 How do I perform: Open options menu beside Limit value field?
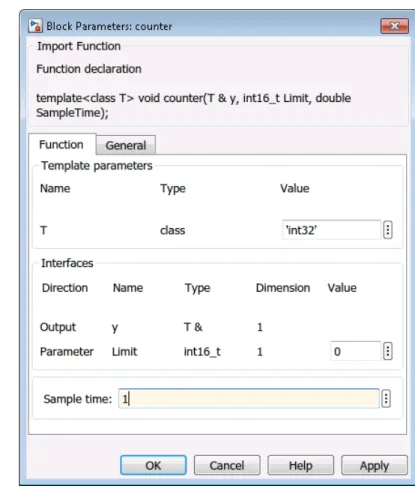[387, 351]
